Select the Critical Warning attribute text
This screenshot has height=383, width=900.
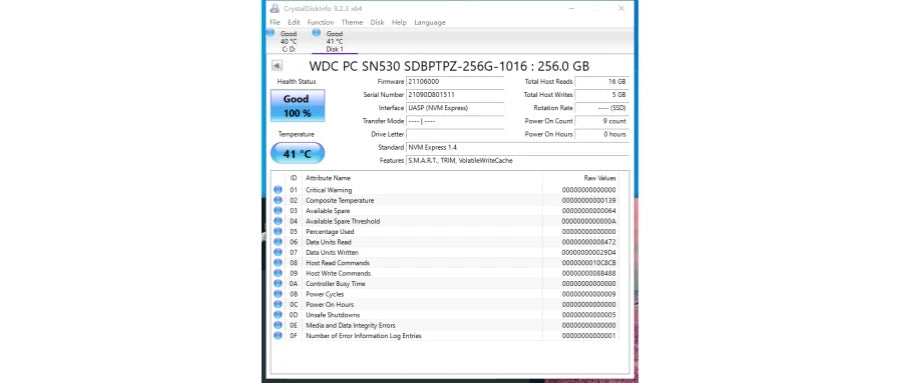click(x=328, y=190)
